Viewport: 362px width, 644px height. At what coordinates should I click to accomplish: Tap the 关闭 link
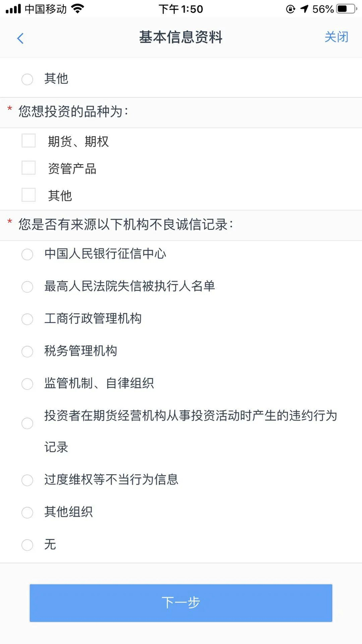(336, 37)
